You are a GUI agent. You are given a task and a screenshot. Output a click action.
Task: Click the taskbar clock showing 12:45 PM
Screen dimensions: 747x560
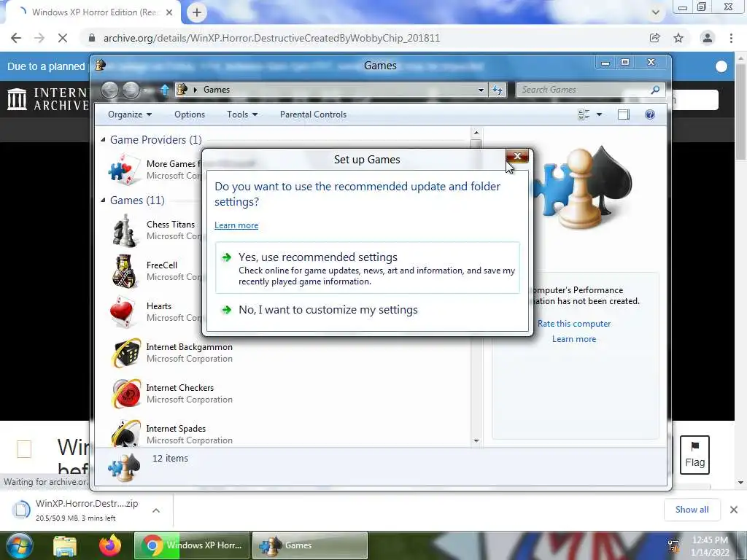[710, 545]
